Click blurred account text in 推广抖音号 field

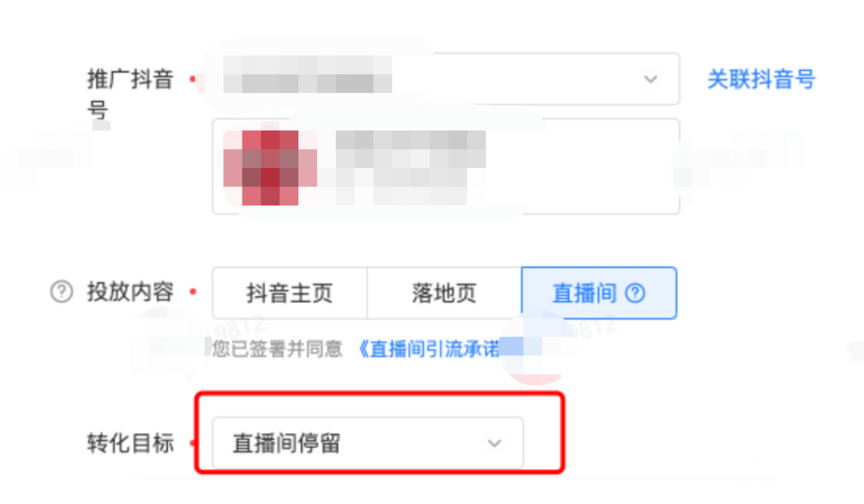point(307,74)
